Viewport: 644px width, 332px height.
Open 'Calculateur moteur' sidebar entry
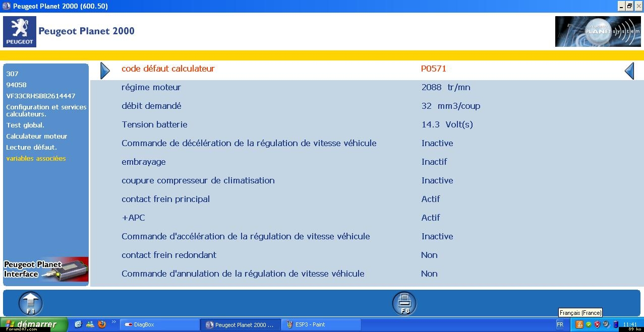click(36, 136)
